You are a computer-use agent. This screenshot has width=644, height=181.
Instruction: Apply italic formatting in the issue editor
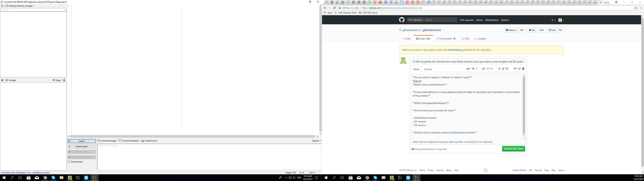pos(476,69)
